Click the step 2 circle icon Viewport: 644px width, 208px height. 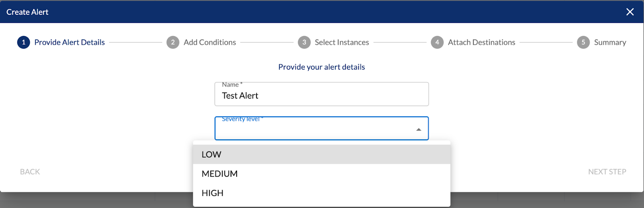[x=173, y=42]
